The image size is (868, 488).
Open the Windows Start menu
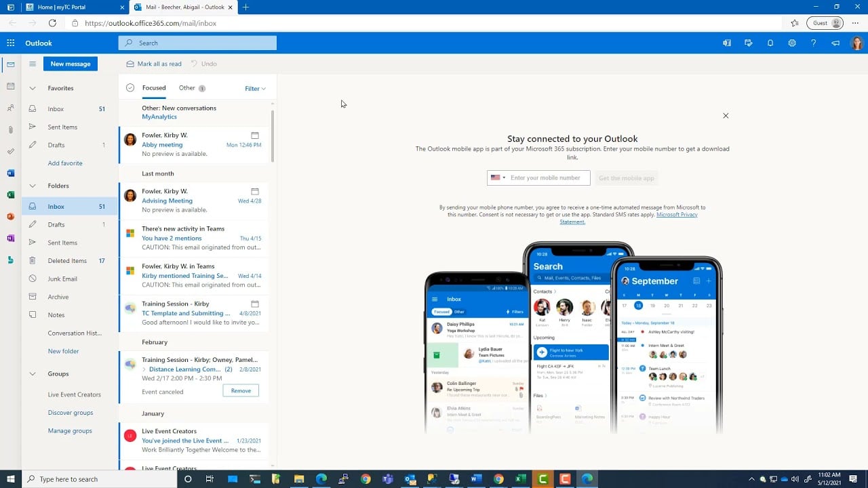tap(10, 479)
